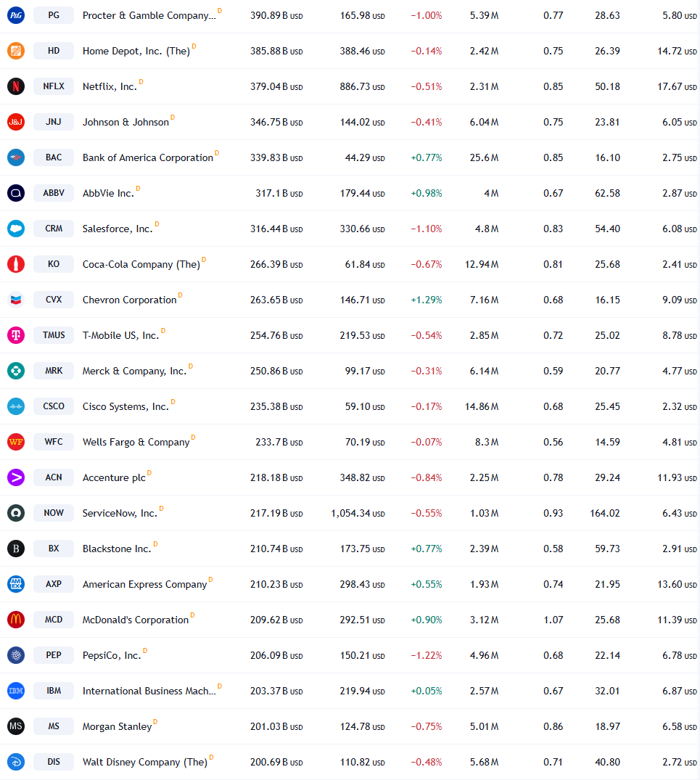700x780 pixels.
Task: Open Johnson & Johnson company link
Action: click(125, 123)
